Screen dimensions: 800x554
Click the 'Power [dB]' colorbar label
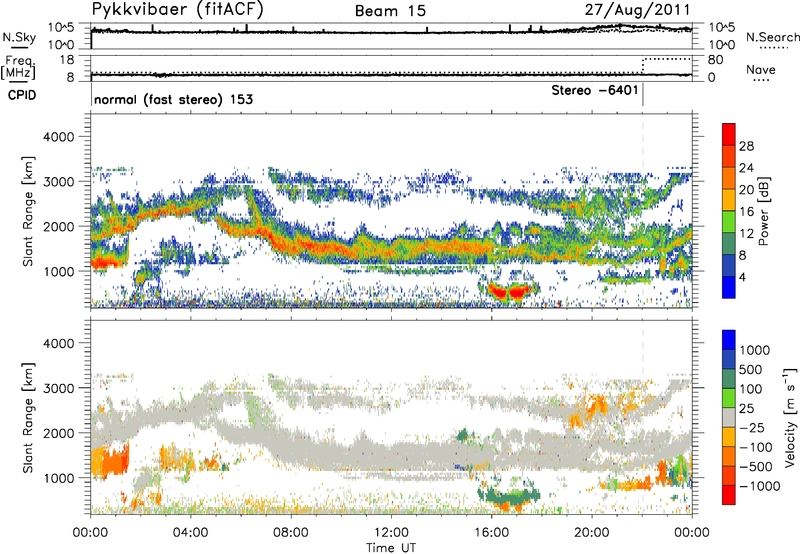[x=763, y=212]
